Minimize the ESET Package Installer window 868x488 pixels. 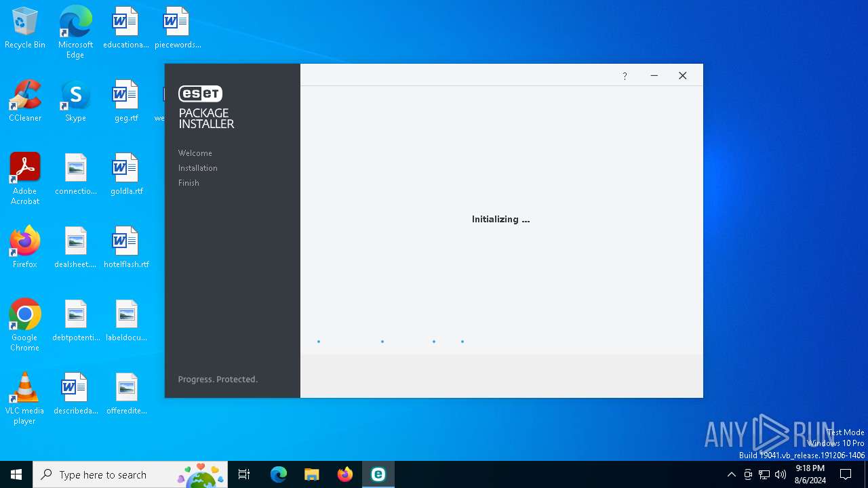tap(654, 76)
